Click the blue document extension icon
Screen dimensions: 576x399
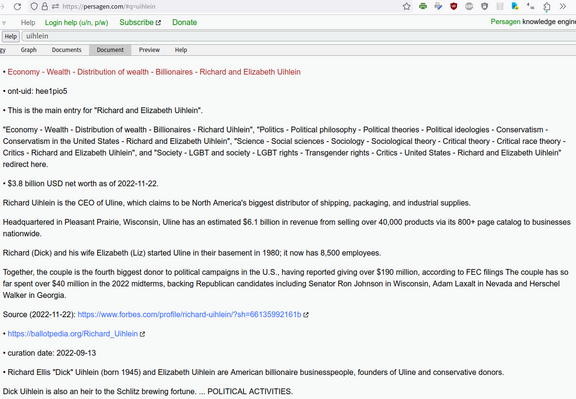point(515,6)
